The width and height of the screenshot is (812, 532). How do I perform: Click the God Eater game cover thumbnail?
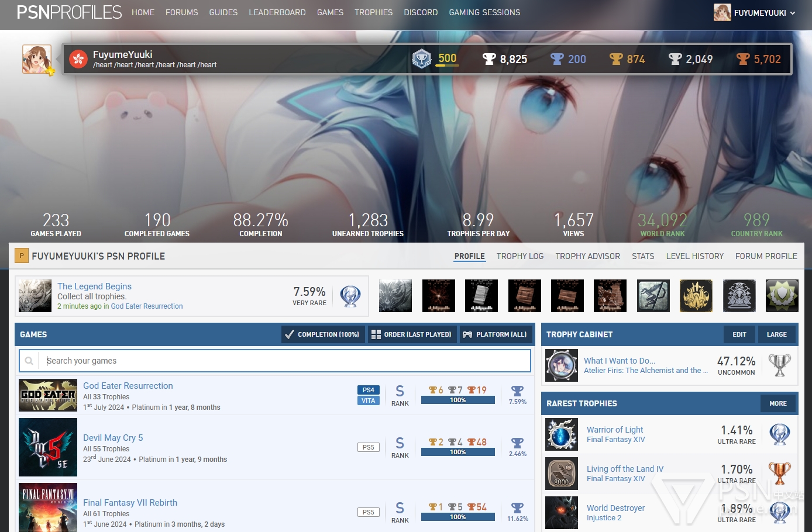[x=48, y=395]
